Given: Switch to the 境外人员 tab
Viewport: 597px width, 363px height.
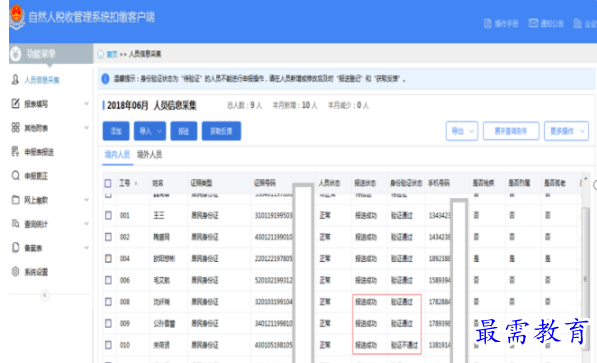Looking at the screenshot, I should pos(149,155).
